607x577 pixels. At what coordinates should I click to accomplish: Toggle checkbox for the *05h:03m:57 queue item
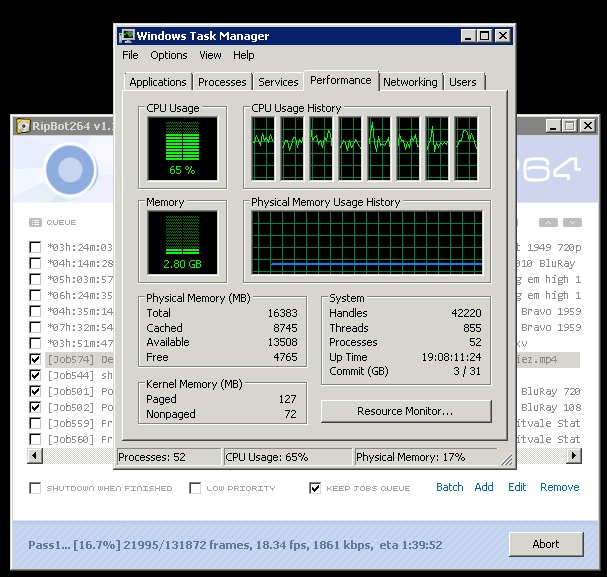click(x=35, y=279)
